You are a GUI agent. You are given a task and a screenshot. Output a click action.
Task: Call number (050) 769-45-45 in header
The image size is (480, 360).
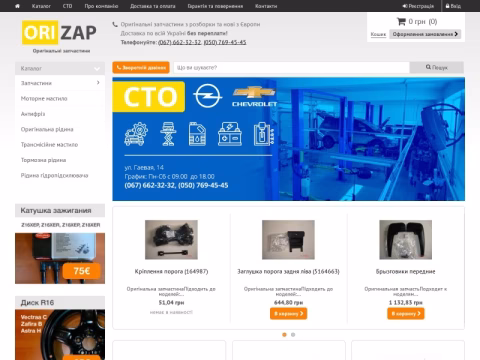225,42
